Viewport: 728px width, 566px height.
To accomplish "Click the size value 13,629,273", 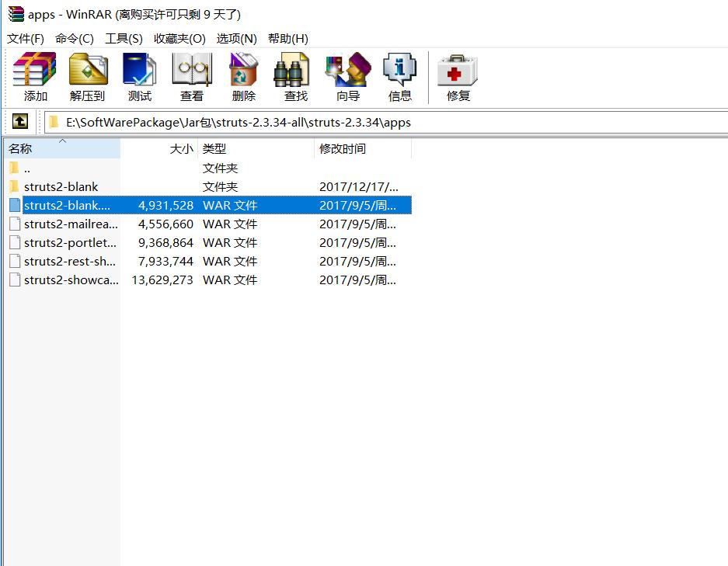I will pos(162,280).
